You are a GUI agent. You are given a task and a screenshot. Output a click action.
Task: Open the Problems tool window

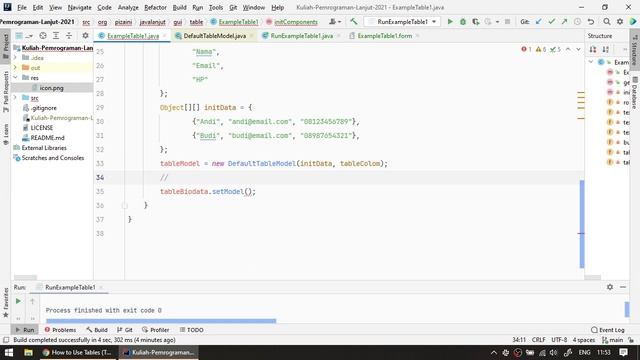pyautogui.click(x=60, y=330)
